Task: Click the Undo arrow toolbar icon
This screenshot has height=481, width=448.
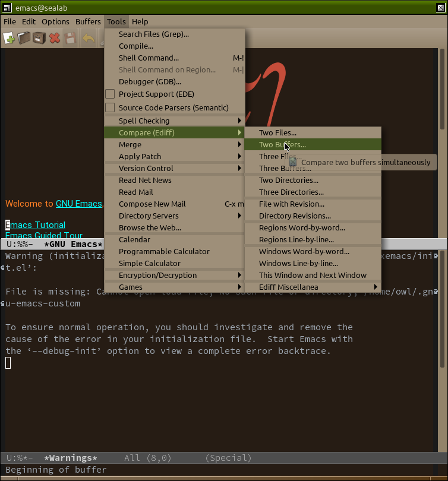Action: [x=89, y=39]
